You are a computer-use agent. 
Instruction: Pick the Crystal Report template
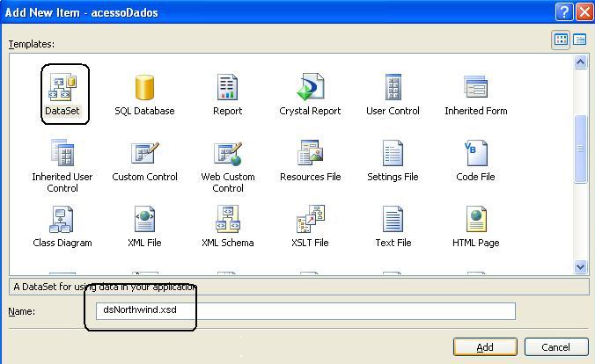[x=311, y=87]
